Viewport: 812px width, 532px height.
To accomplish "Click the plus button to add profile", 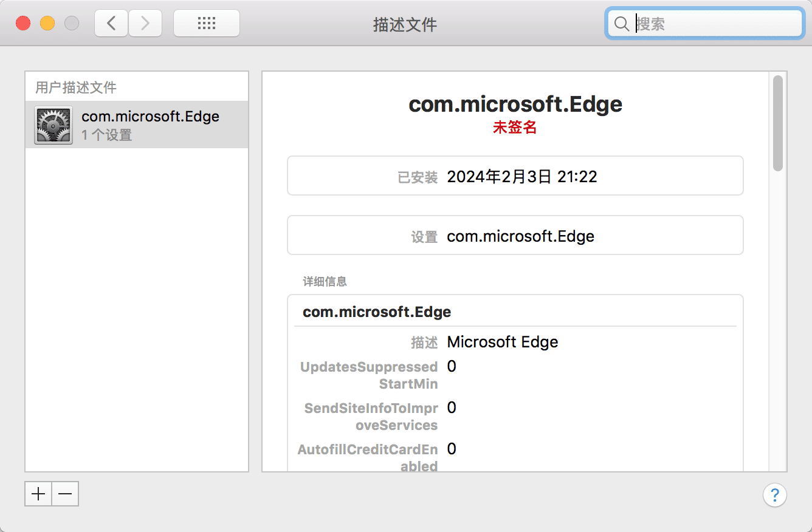I will coord(38,494).
